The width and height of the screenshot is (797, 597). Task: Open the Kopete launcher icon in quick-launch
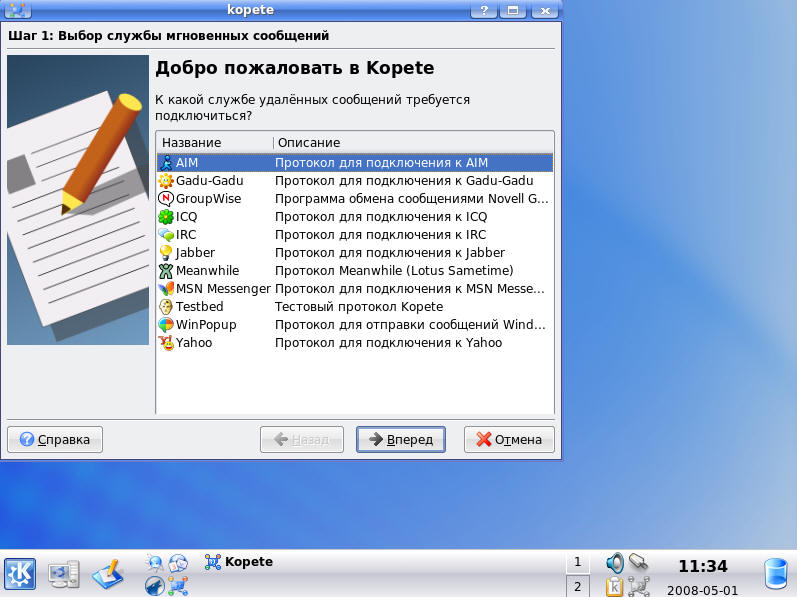[178, 586]
